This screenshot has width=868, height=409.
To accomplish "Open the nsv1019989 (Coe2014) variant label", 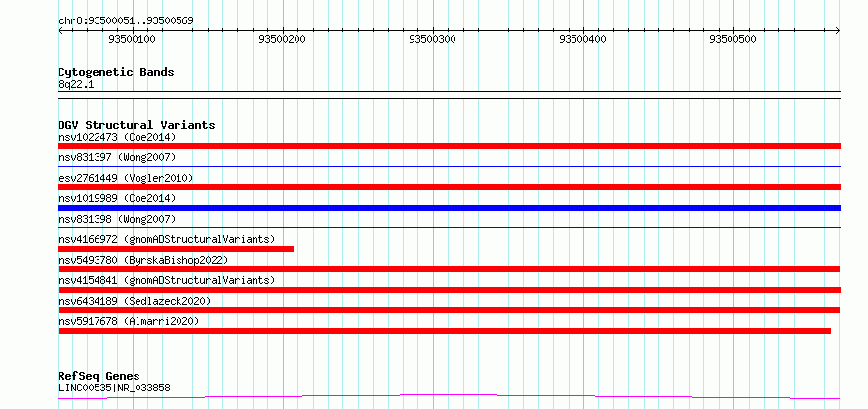I will point(117,198).
